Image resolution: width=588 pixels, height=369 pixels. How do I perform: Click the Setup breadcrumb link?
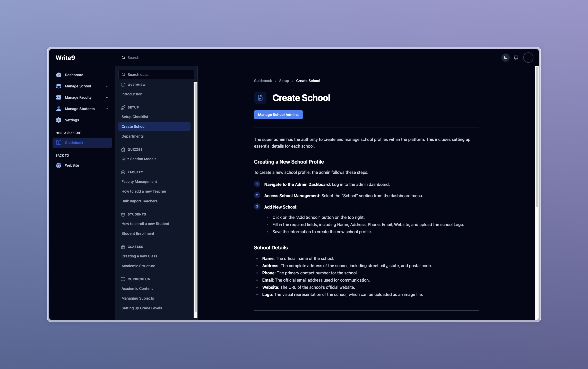point(284,81)
